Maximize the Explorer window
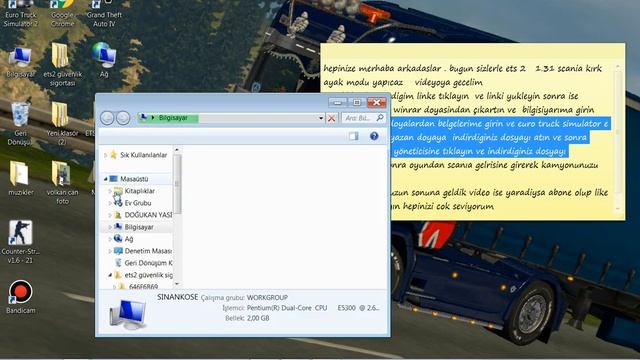The width and height of the screenshot is (640, 360). (x=357, y=102)
